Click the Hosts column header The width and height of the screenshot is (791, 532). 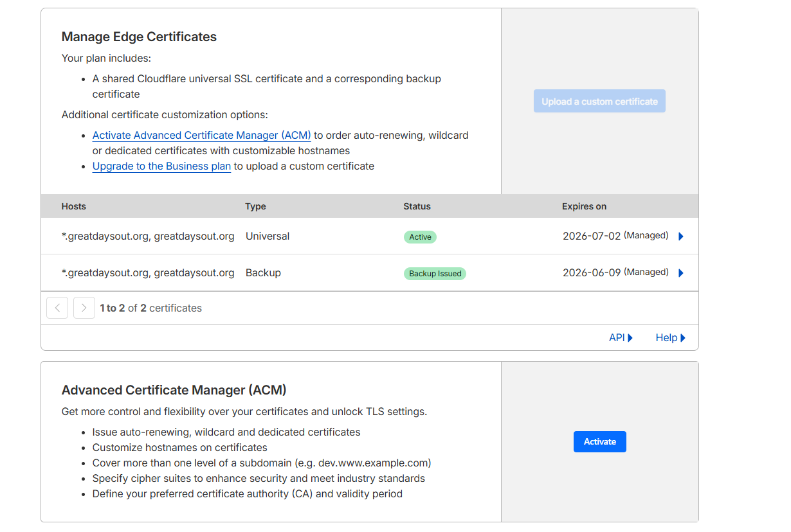(x=74, y=206)
